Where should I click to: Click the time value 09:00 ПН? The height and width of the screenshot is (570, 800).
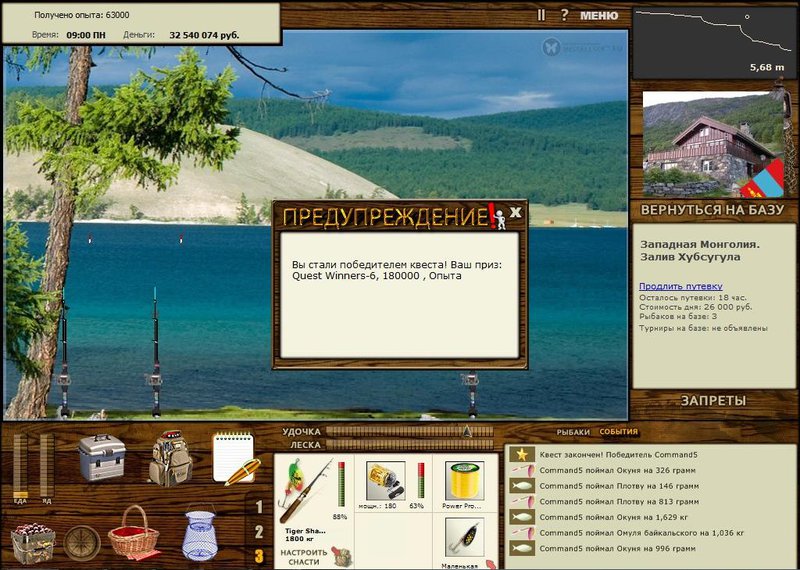[86, 36]
